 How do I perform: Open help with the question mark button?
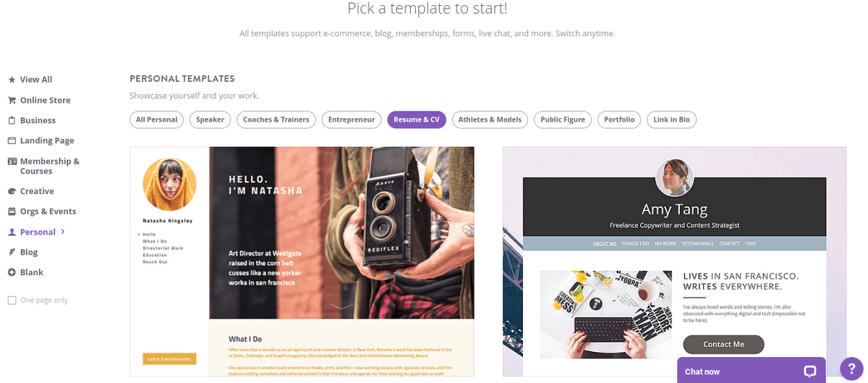coord(851,369)
